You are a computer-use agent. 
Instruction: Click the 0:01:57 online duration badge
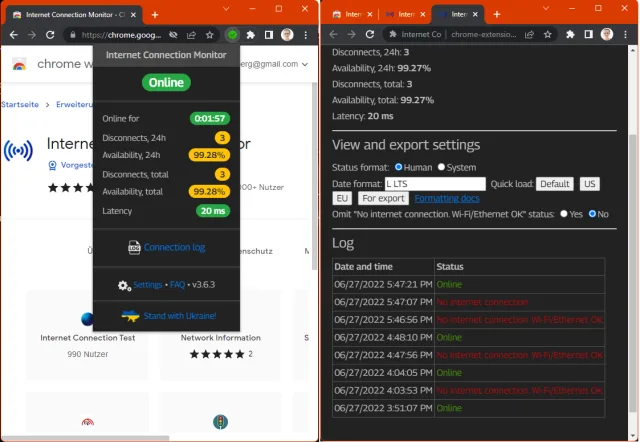(x=210, y=118)
